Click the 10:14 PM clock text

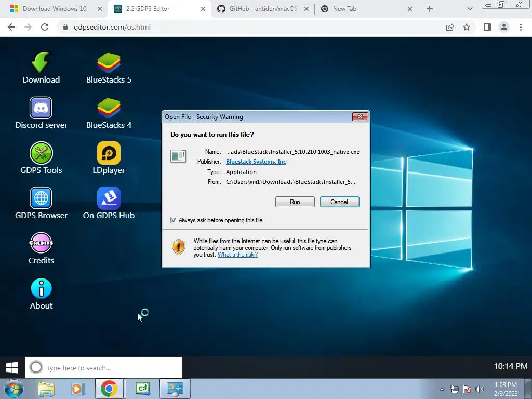(x=511, y=366)
